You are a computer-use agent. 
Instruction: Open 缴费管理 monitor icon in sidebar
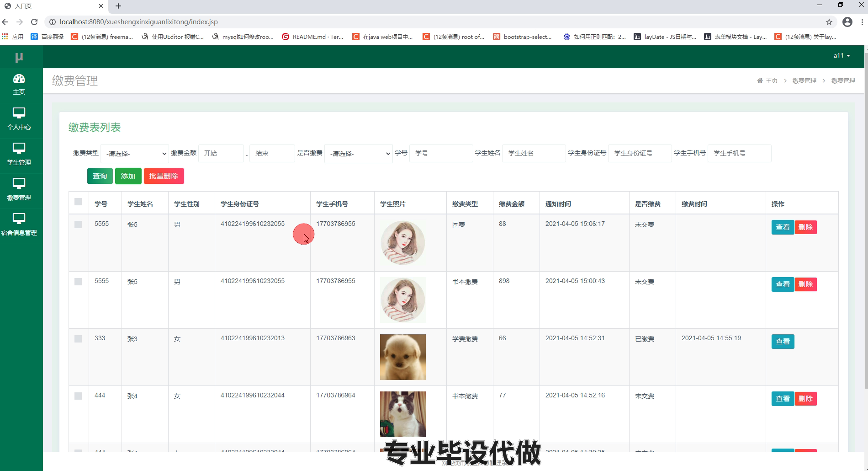pos(19,183)
